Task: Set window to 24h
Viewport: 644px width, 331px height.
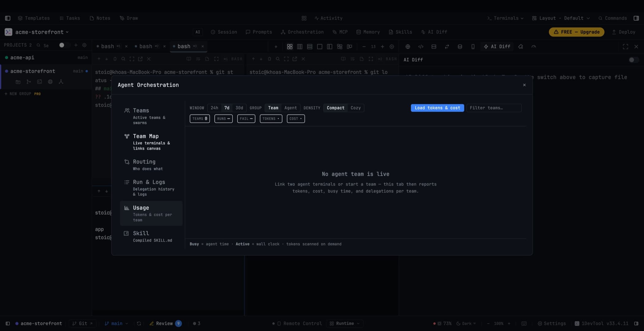Action: point(214,108)
